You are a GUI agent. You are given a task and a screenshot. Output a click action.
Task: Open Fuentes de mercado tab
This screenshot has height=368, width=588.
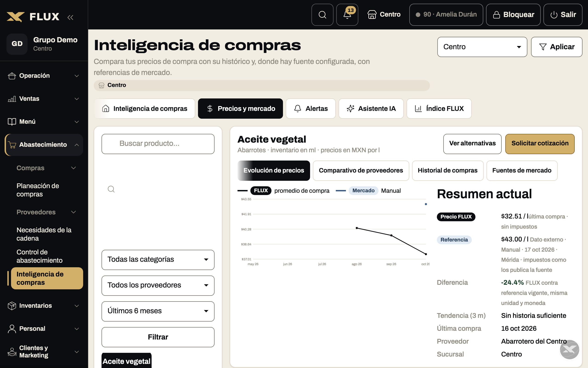coord(522,171)
